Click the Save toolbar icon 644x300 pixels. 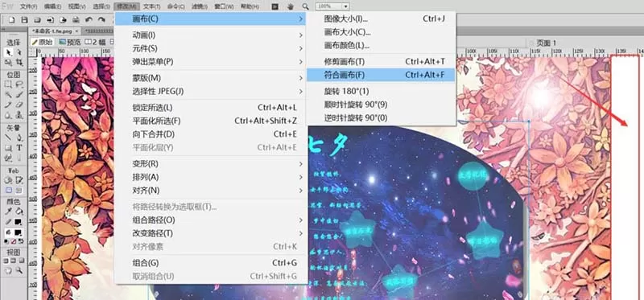coord(24,20)
